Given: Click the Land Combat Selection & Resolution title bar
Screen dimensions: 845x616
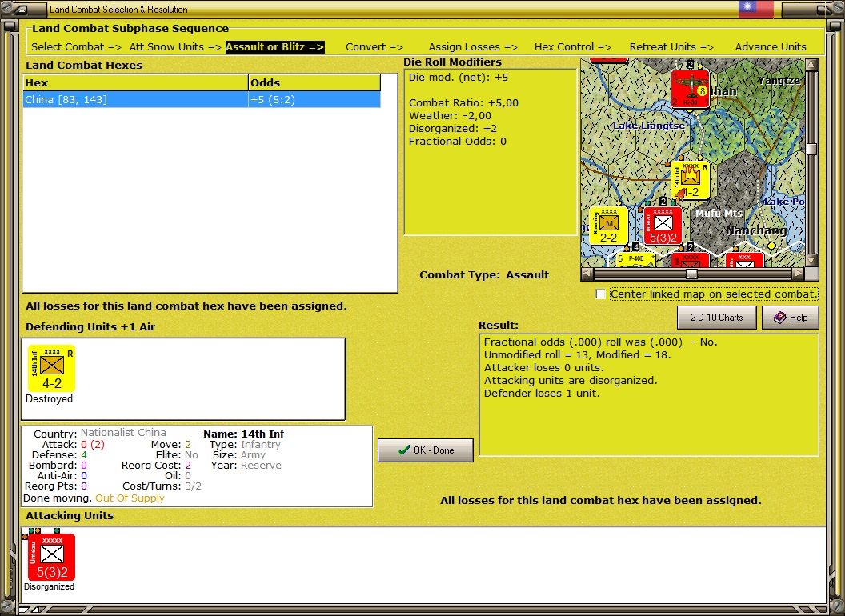Looking at the screenshot, I should tap(118, 9).
